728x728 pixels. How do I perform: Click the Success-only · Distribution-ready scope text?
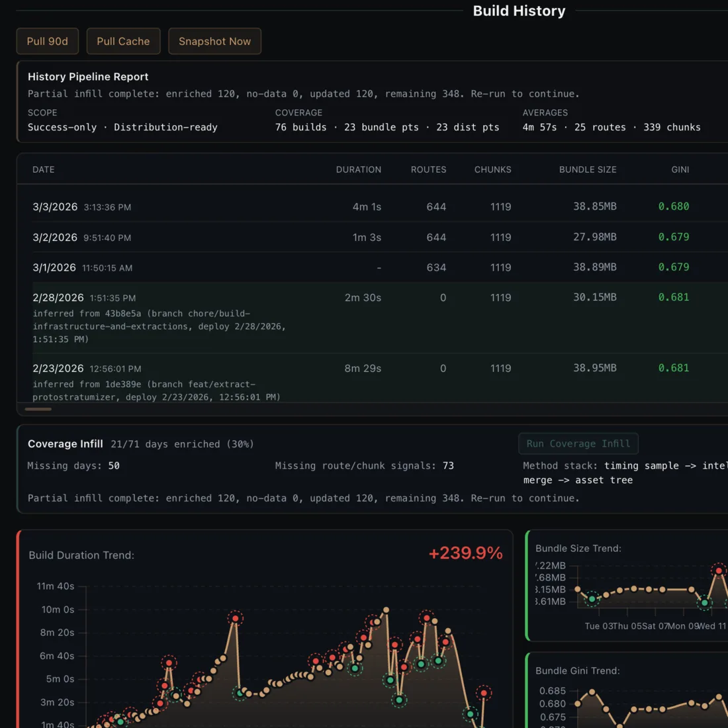point(122,127)
